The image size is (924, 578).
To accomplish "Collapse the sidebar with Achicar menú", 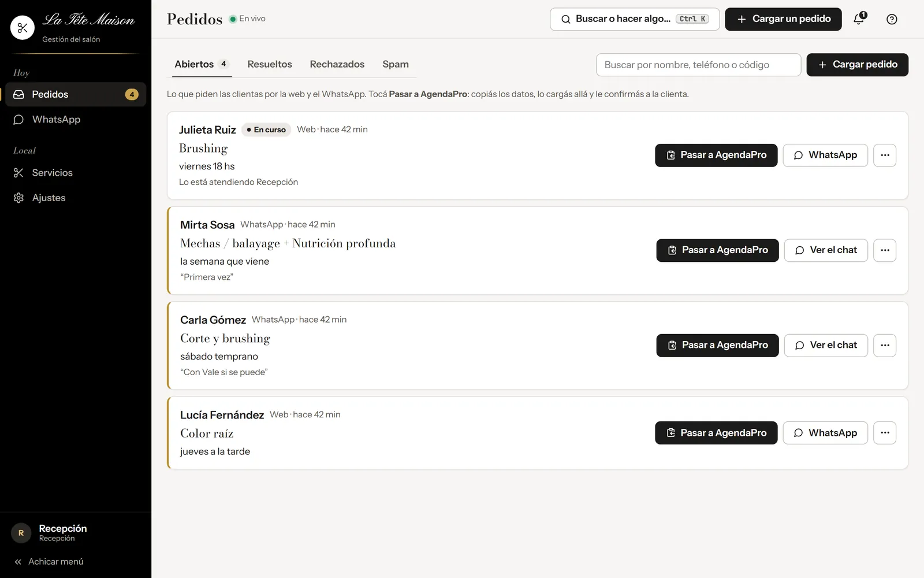I will pos(49,562).
